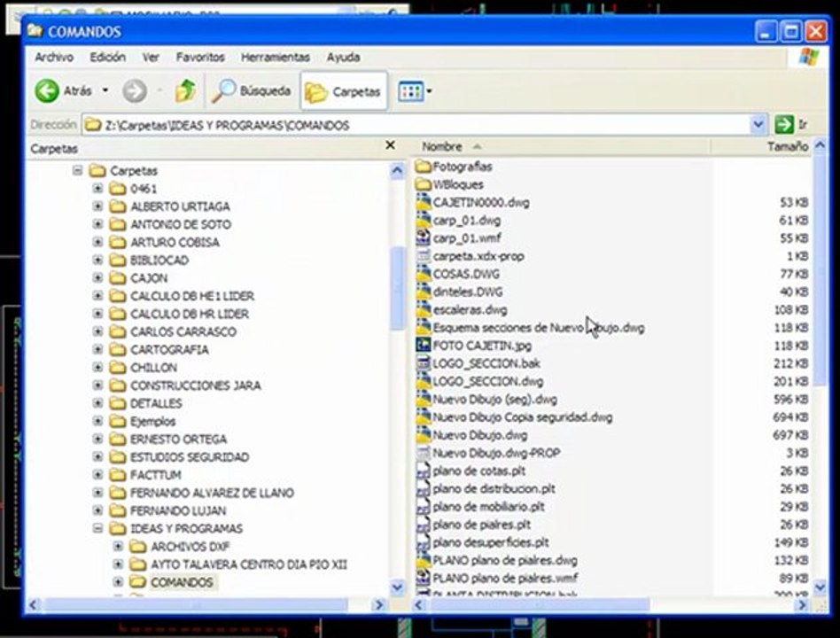Go up one folder level icon

click(x=185, y=90)
